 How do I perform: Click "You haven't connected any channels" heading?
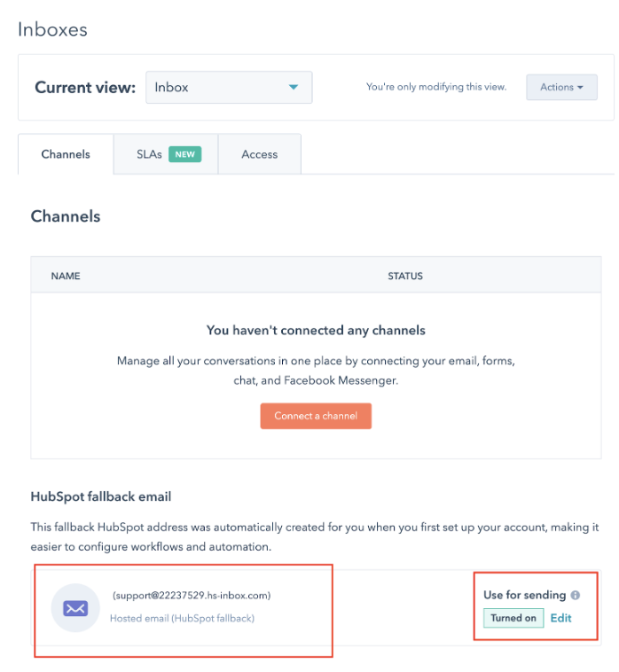pos(316,331)
